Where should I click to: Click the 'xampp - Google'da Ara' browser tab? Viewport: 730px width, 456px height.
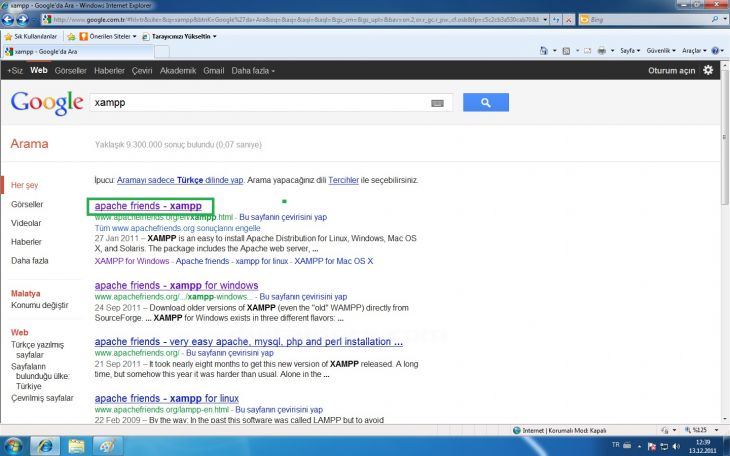pyautogui.click(x=45, y=50)
